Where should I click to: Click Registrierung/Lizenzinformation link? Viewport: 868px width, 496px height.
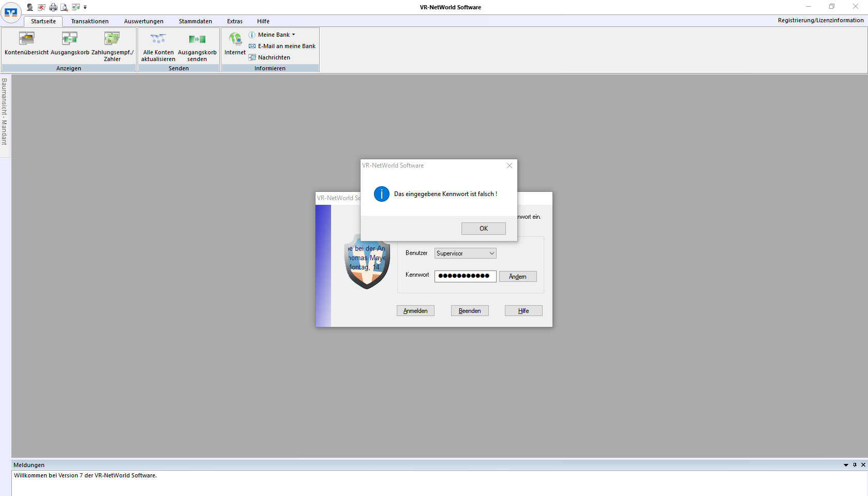point(820,20)
